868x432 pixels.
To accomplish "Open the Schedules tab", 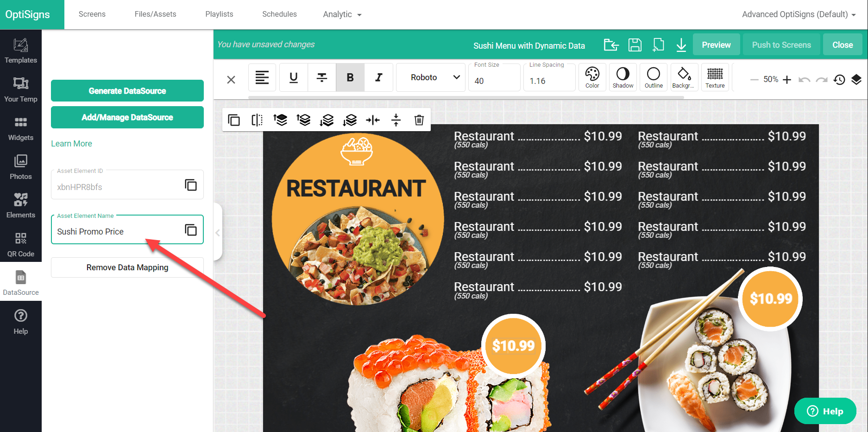I will tap(279, 14).
